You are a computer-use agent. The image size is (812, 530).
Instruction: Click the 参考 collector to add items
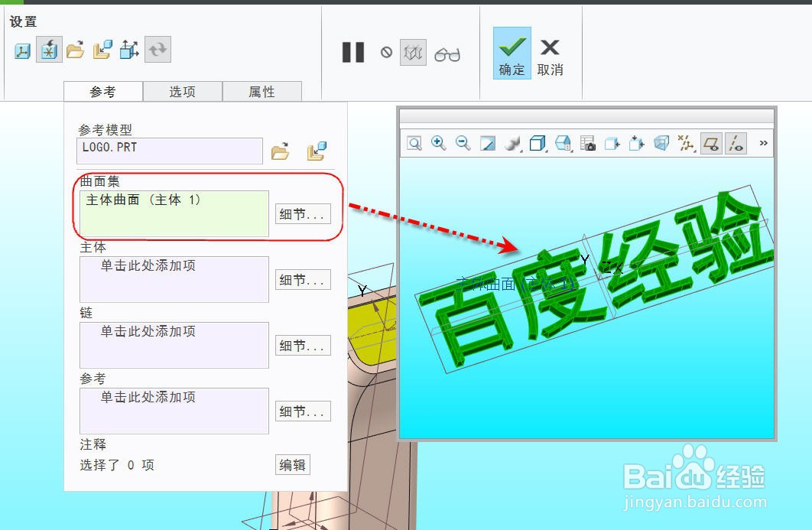(174, 411)
